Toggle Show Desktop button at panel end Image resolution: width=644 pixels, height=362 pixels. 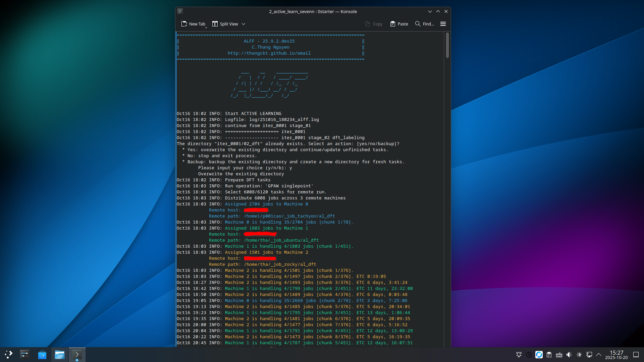coord(636,354)
